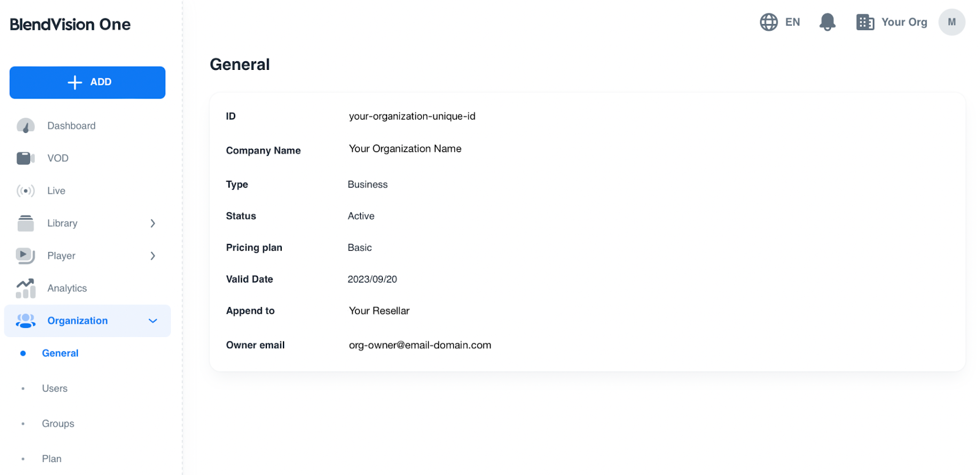Select General in the Organization submenu

click(x=60, y=353)
